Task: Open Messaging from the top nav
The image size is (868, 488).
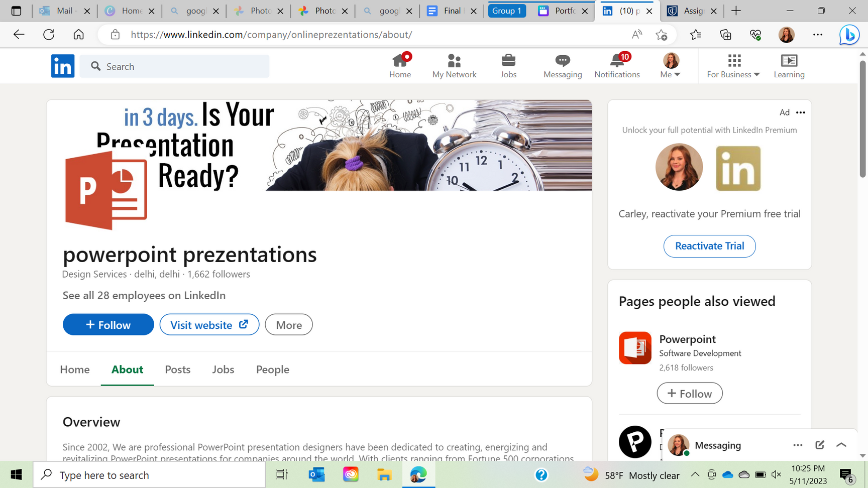Action: pos(563,66)
